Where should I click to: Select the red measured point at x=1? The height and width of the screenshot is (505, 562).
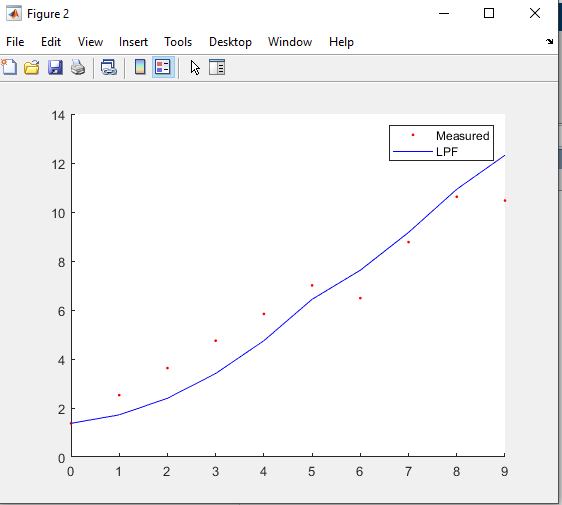(x=119, y=395)
